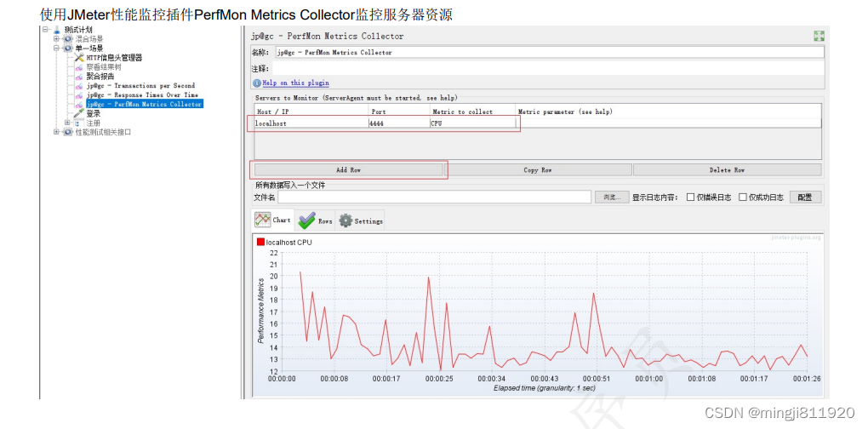868x429 pixels.
Task: Click the 混合场景 thread group gear icon
Action: click(x=68, y=39)
